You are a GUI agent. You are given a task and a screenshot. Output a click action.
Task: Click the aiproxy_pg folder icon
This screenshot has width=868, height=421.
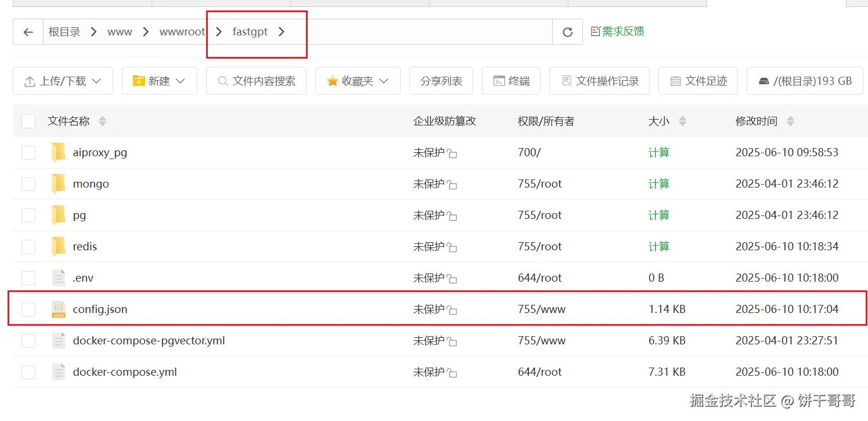tap(59, 153)
